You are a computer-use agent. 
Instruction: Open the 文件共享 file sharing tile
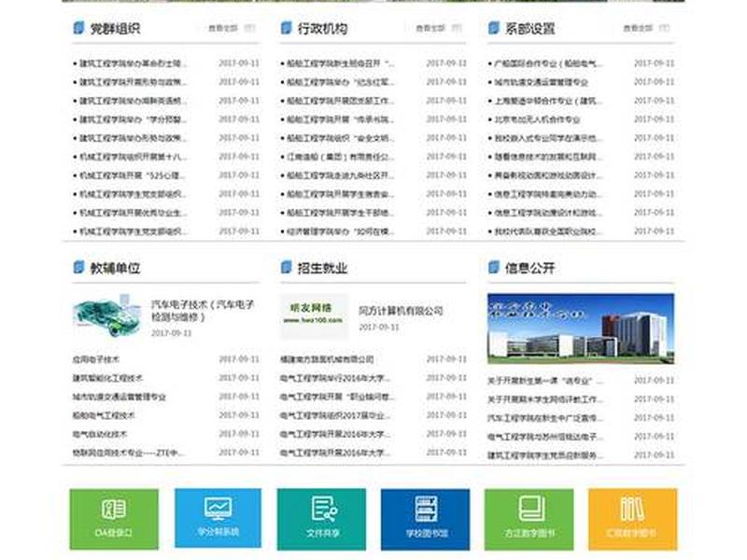point(321,519)
